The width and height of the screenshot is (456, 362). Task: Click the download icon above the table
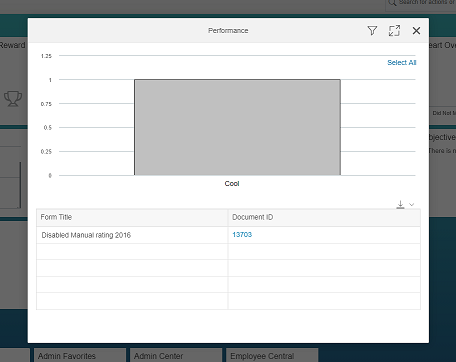(400, 204)
